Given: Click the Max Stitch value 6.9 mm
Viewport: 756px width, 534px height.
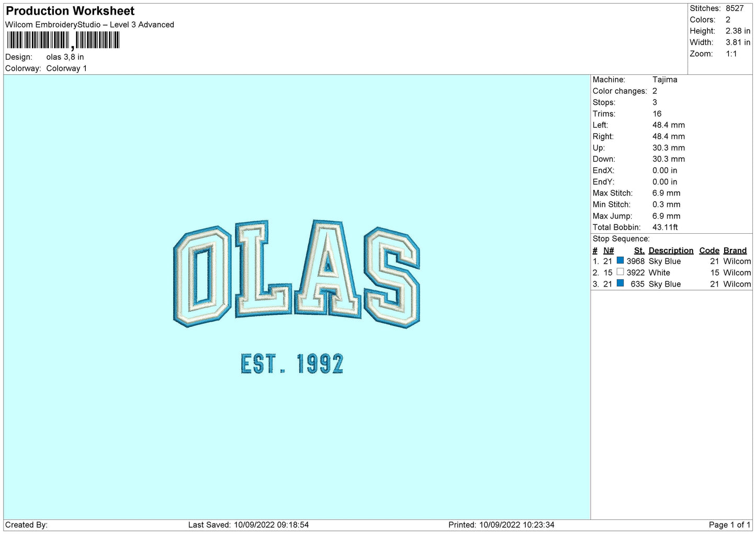Looking at the screenshot, I should (x=666, y=193).
